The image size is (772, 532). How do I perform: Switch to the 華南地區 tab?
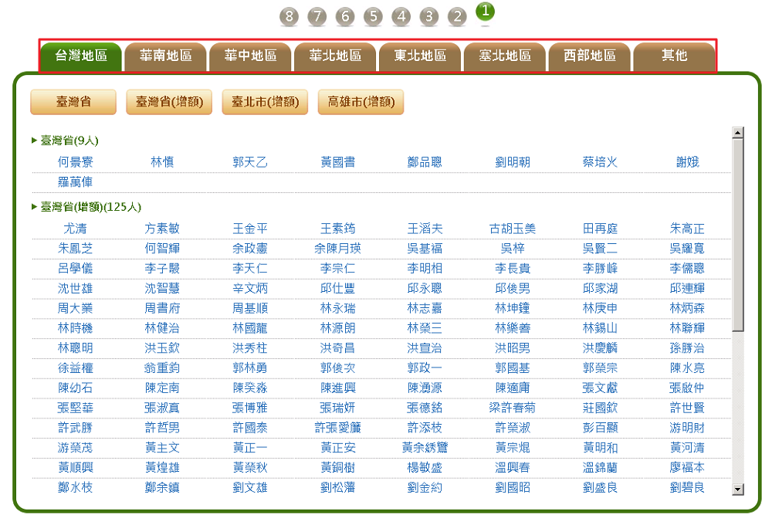pos(165,56)
